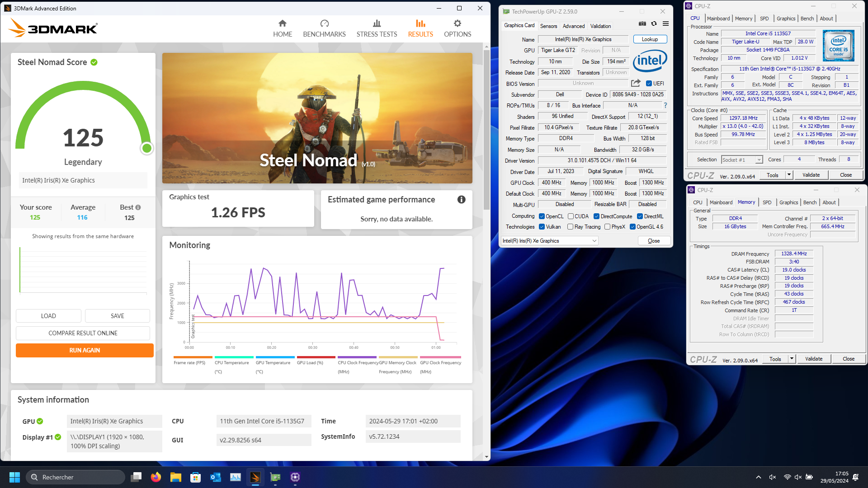Switch to GPU-Z taskbar icon
This screenshot has width=868, height=488.
point(275,477)
